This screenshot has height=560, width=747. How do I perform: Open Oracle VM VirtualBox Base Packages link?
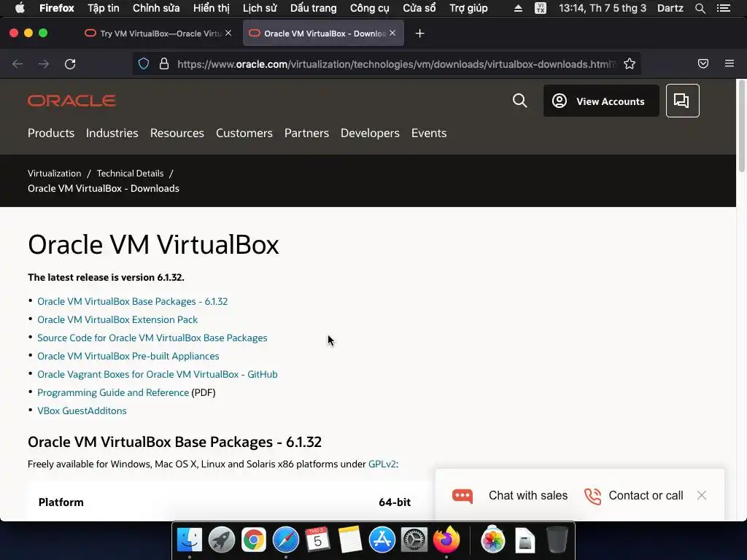tap(133, 301)
